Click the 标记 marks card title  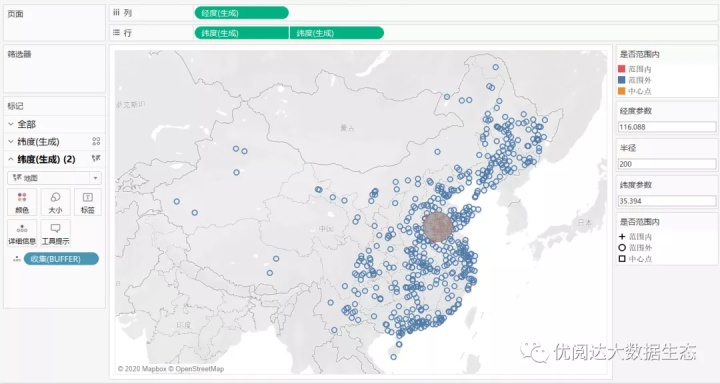[15, 107]
